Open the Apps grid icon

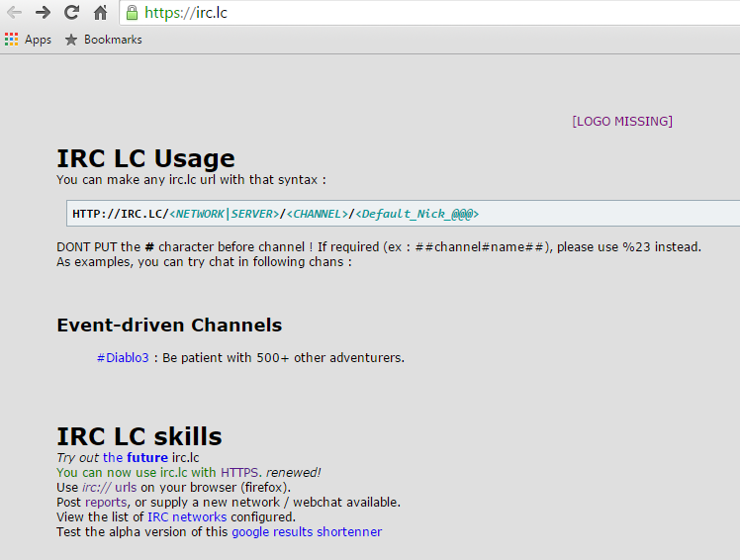pos(11,40)
